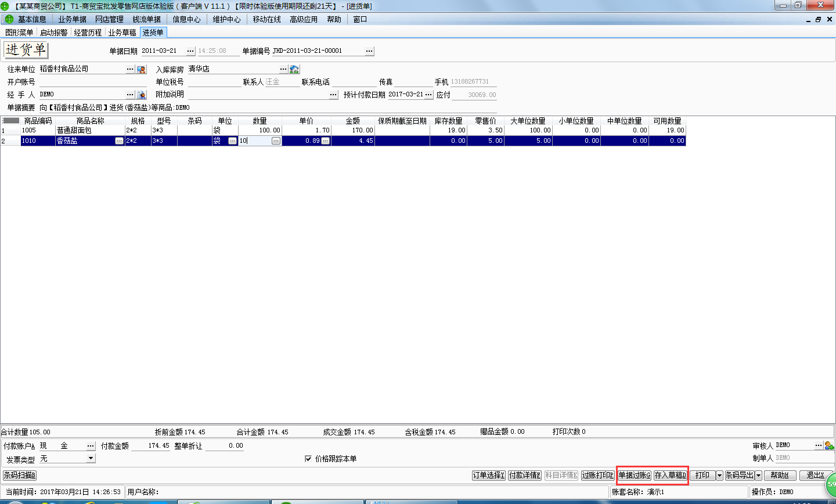Open the 业务单据 menu
Viewport: 836px width, 504px height.
click(72, 19)
